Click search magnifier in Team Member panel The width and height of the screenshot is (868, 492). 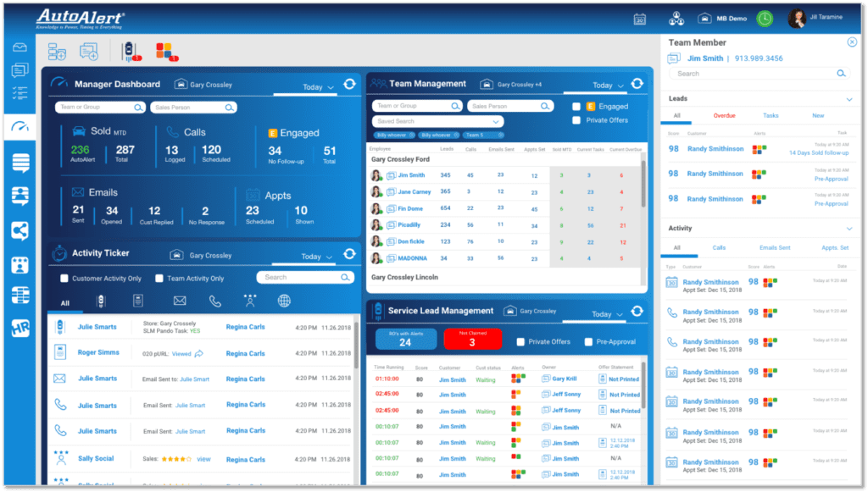pos(841,74)
